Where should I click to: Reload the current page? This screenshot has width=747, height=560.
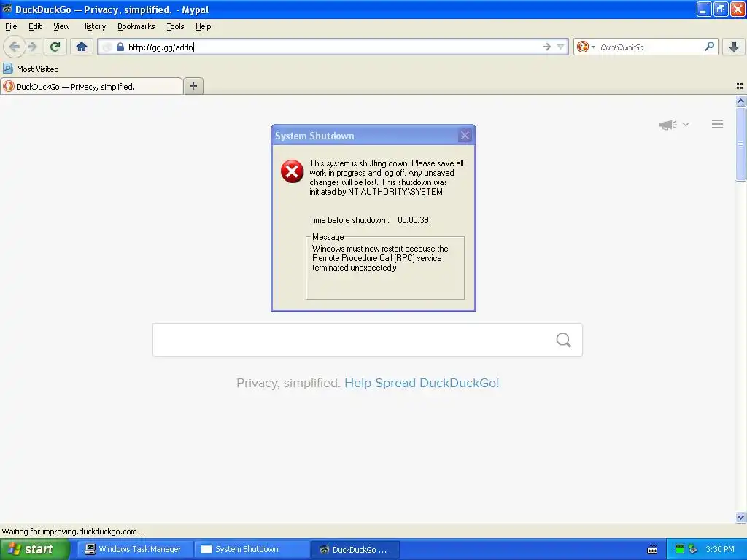[x=55, y=47]
